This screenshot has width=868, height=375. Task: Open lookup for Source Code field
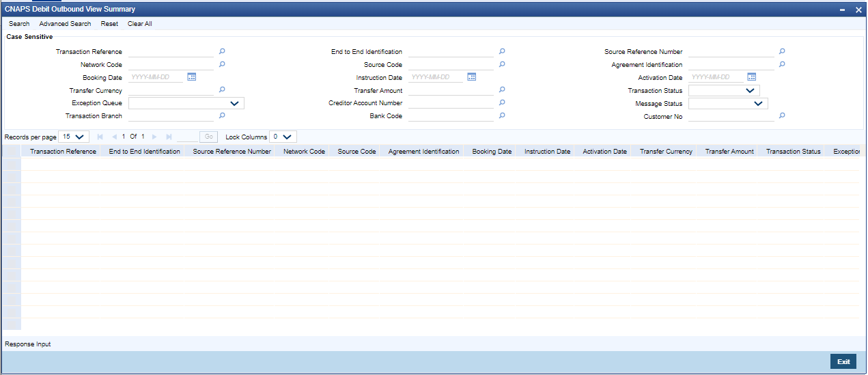pyautogui.click(x=502, y=64)
